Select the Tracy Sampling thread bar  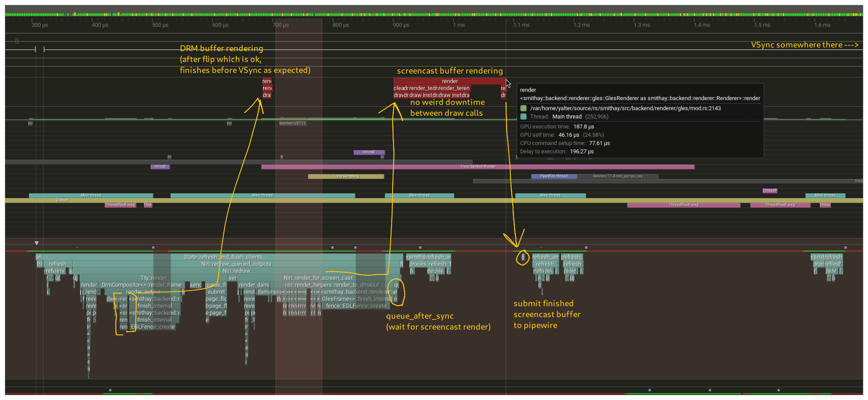[346, 176]
